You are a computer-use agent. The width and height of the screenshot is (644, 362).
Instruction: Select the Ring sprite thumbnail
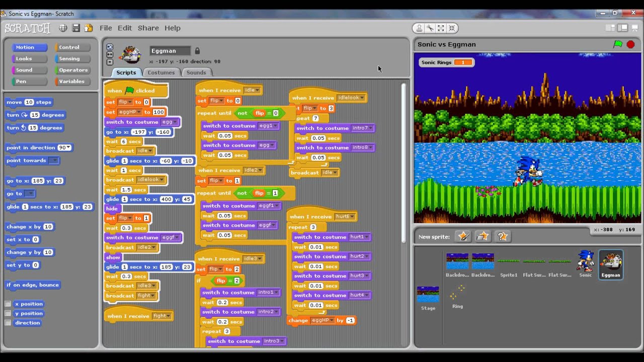click(457, 296)
